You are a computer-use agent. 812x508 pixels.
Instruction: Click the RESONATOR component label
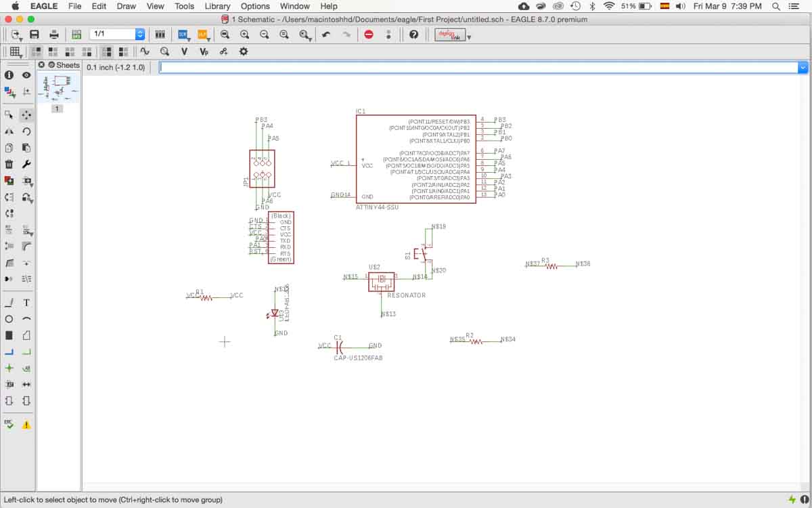pyautogui.click(x=407, y=295)
